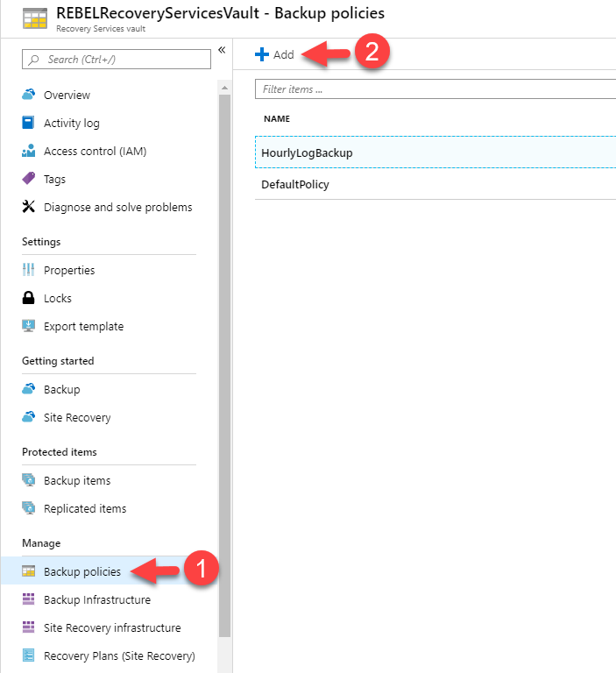The height and width of the screenshot is (673, 616).
Task: Click the Locks padlock icon
Action: click(28, 297)
